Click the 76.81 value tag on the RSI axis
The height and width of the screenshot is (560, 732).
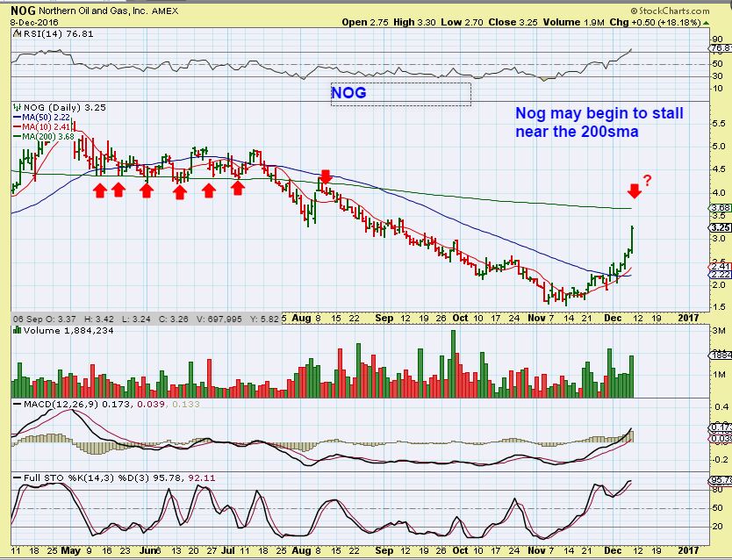721,48
